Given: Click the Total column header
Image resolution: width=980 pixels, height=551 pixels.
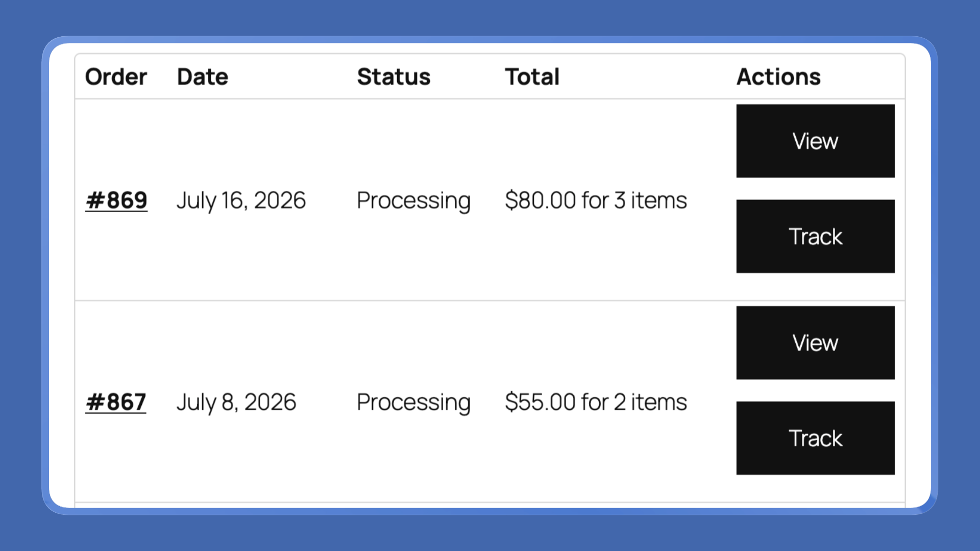Looking at the screenshot, I should [x=532, y=77].
